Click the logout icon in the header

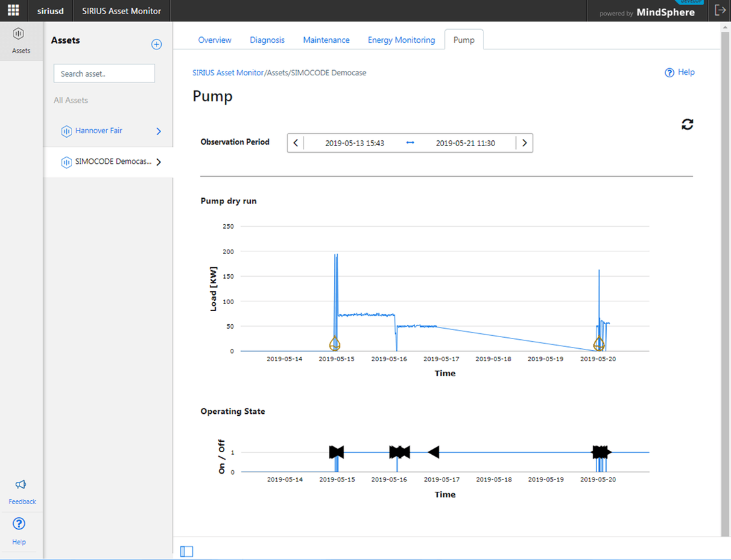720,10
